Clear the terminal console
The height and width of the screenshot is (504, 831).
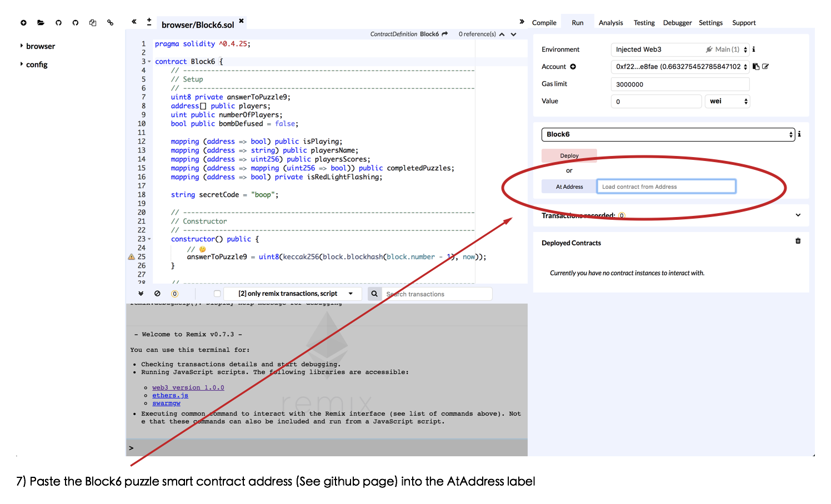tap(157, 294)
